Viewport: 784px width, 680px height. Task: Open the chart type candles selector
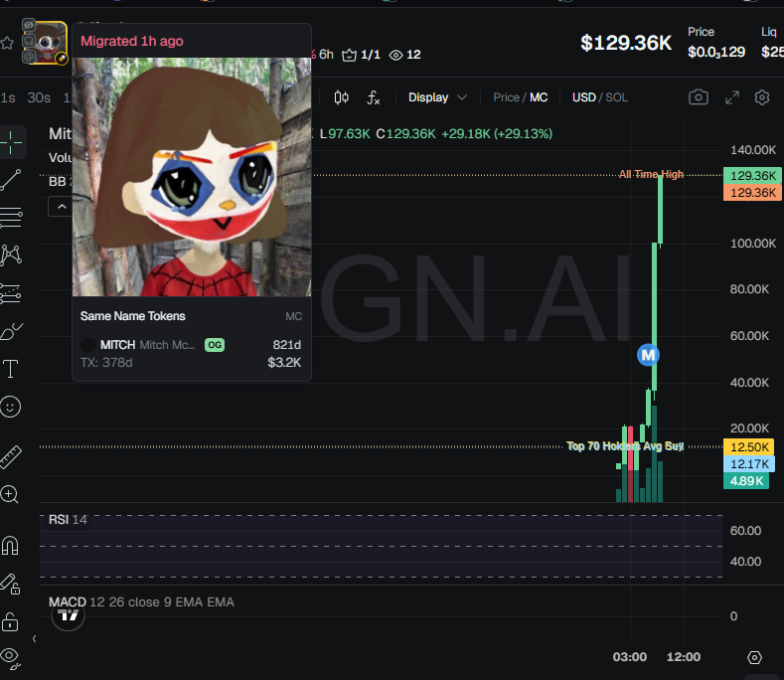point(342,97)
